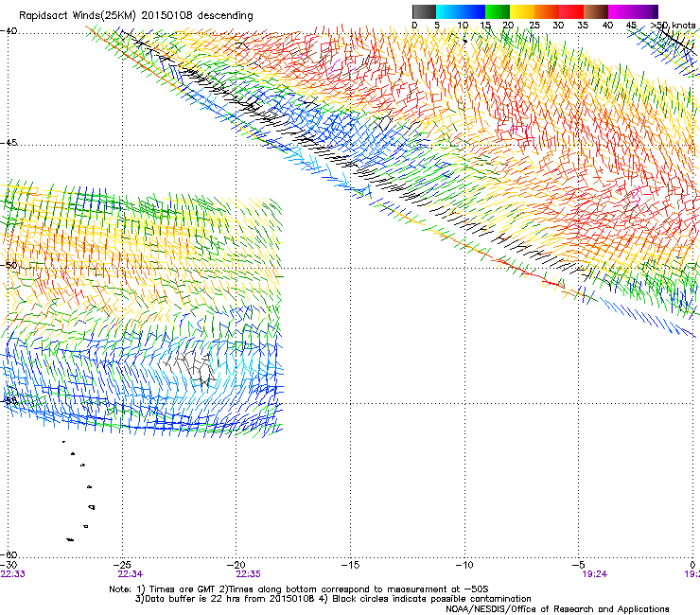Viewport: 700px width, 615px height.
Task: Click the longitude axis label '-10'
Action: [x=464, y=565]
